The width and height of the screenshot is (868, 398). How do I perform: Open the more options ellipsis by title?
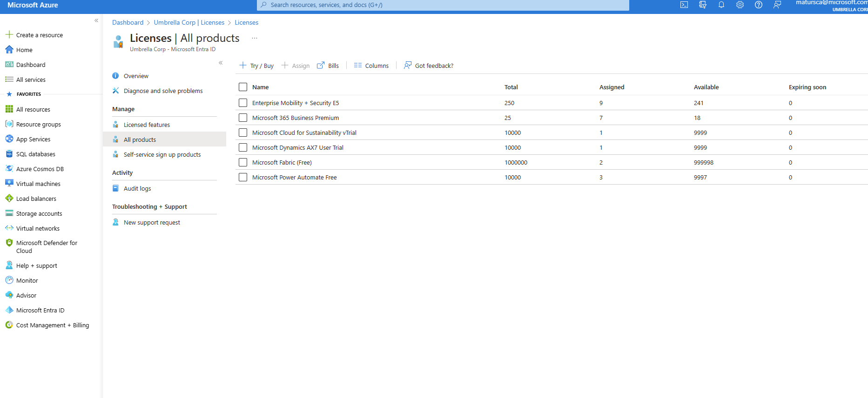pos(255,38)
